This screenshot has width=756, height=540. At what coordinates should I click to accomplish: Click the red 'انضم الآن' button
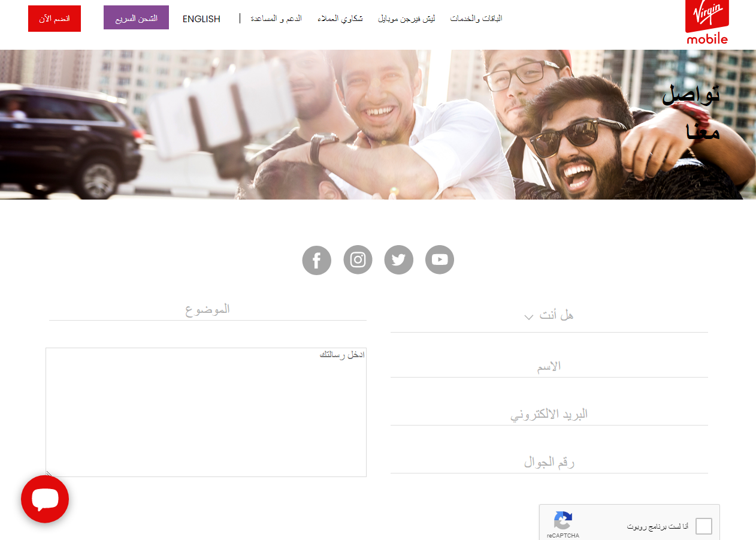[55, 19]
